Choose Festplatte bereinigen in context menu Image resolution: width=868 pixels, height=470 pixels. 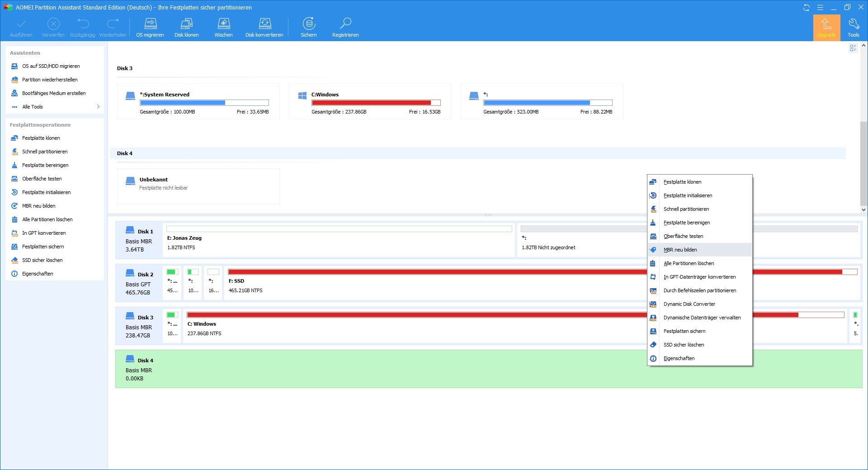click(x=700, y=223)
